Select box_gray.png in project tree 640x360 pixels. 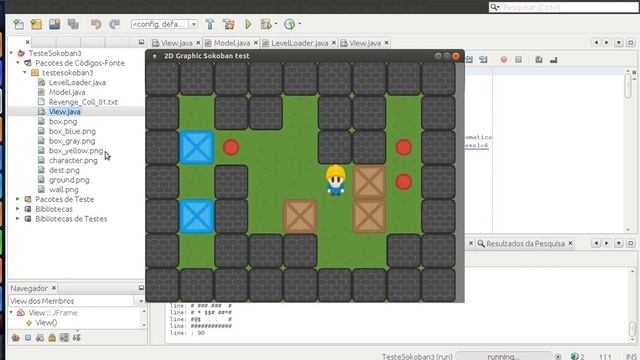[x=72, y=141]
